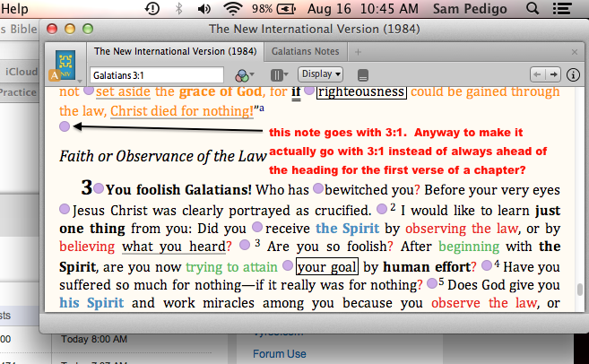The width and height of the screenshot is (589, 364).
Task: Open note dot before 'set aside'
Action: click(x=88, y=91)
